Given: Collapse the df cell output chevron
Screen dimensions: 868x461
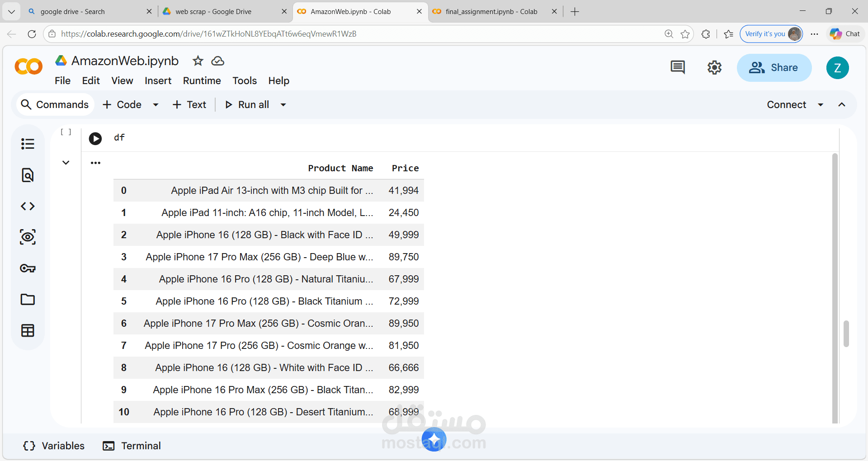Looking at the screenshot, I should tap(66, 163).
